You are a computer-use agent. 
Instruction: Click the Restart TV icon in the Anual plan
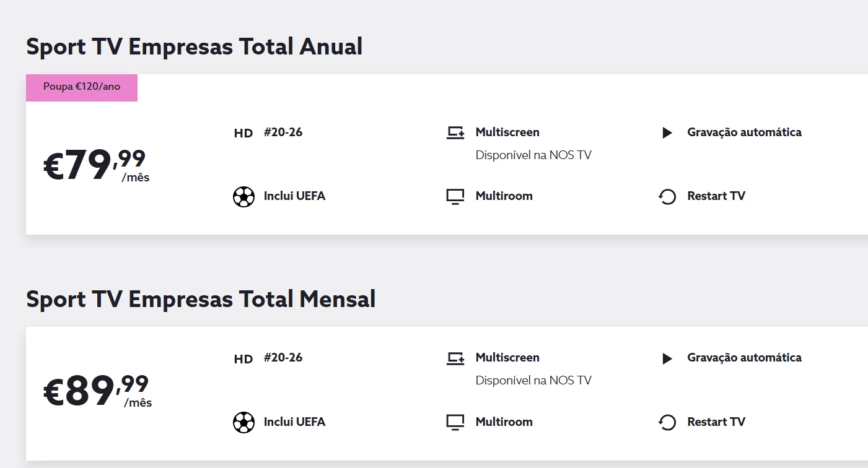click(x=667, y=197)
